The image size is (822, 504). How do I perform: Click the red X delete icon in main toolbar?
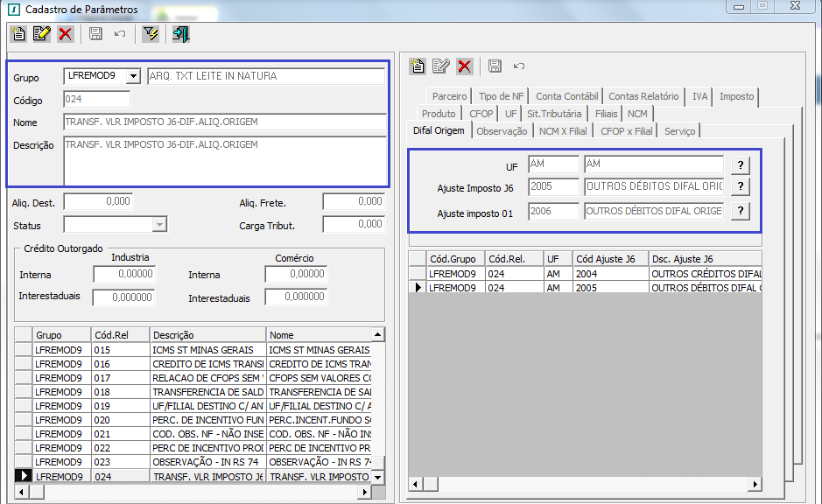pyautogui.click(x=65, y=34)
